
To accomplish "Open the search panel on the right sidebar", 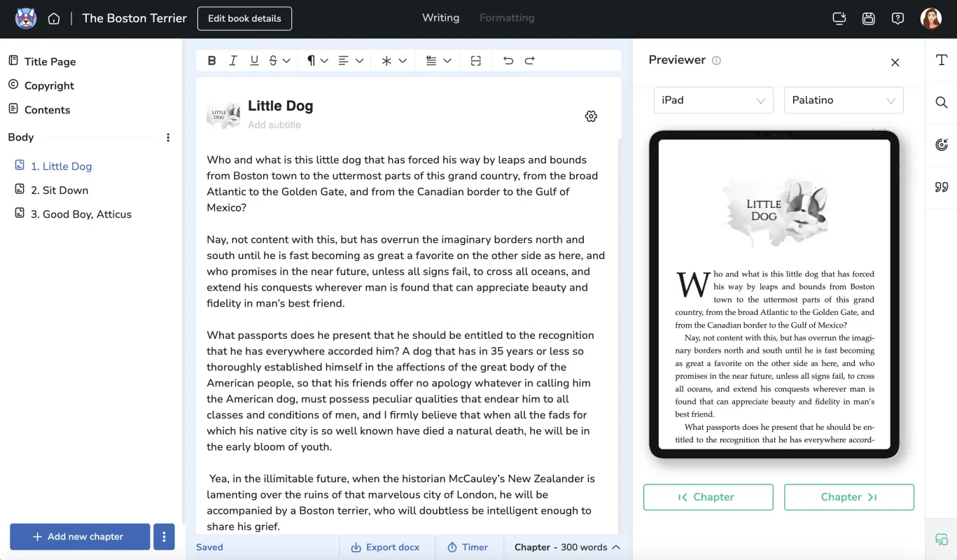I will 940,102.
